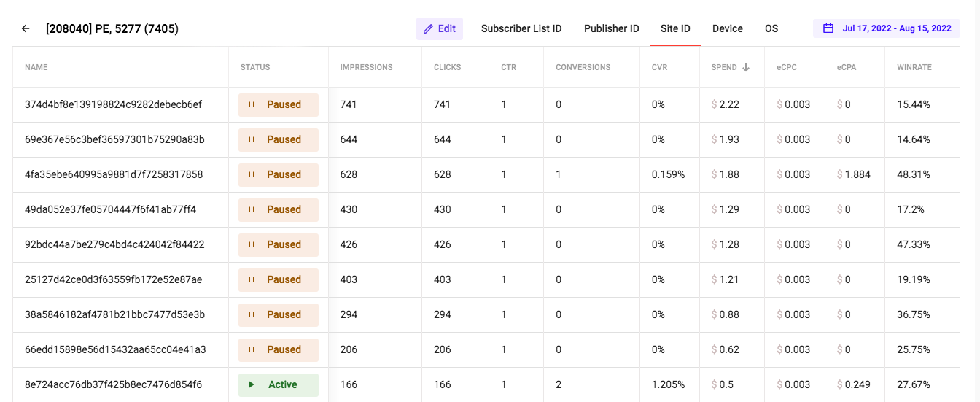Click the winrate value 27.67%
Viewport: 980px width, 402px height.
pyautogui.click(x=914, y=384)
